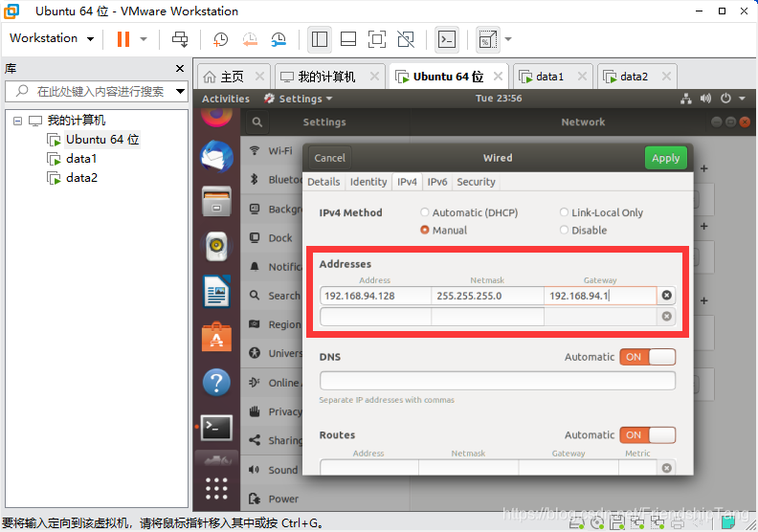Revert to previous snapshot icon
This screenshot has height=532, width=758.
click(250, 39)
